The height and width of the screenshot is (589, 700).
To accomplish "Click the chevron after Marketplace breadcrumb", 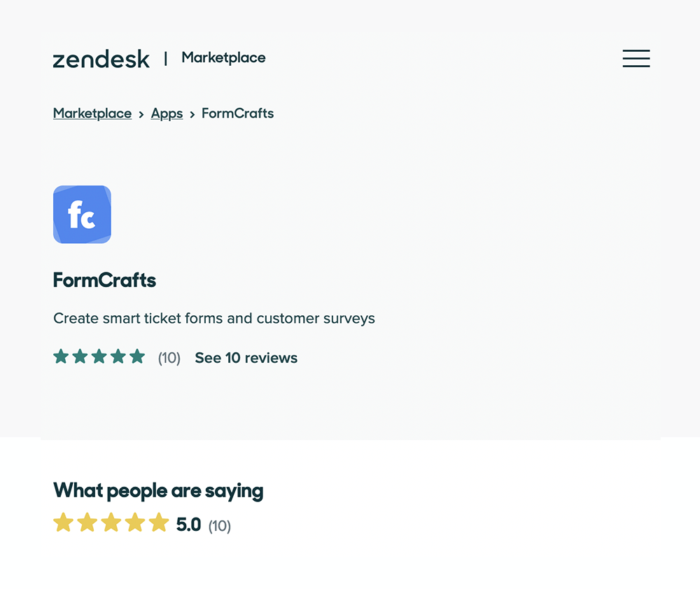I will [x=141, y=115].
